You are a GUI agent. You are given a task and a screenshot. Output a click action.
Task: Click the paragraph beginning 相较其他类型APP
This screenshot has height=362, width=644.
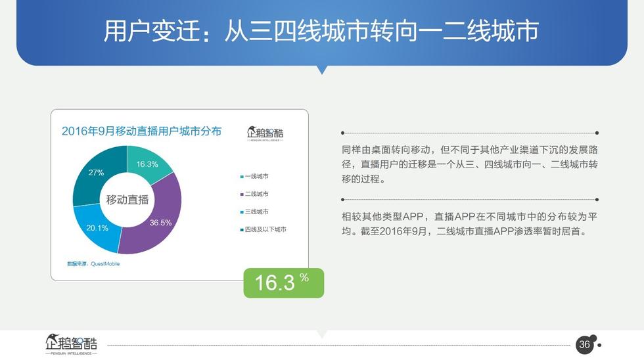coord(469,223)
